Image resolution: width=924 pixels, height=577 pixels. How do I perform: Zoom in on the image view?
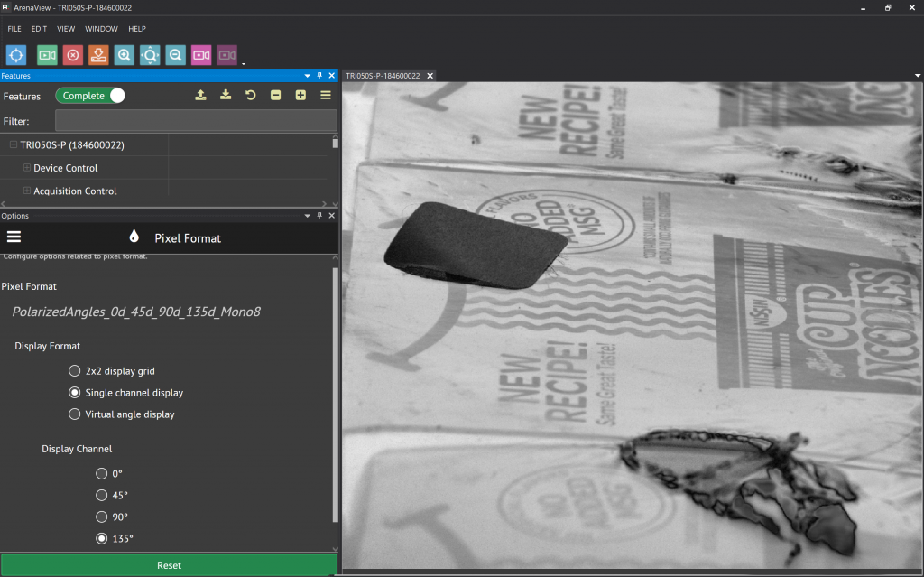125,55
